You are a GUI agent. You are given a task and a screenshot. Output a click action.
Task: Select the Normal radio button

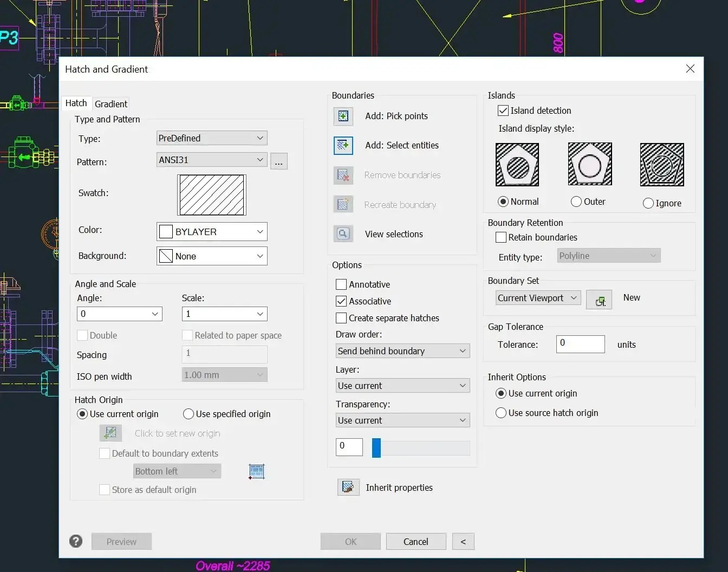click(x=503, y=201)
